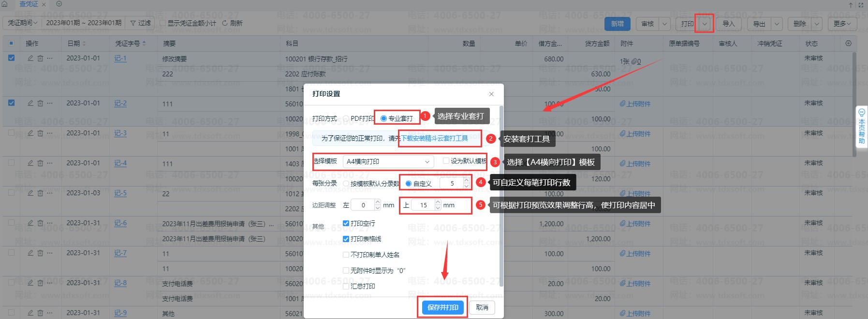This screenshot has width=868, height=319.
Task: Expand the 审核 button dropdown arrow
Action: (x=665, y=24)
